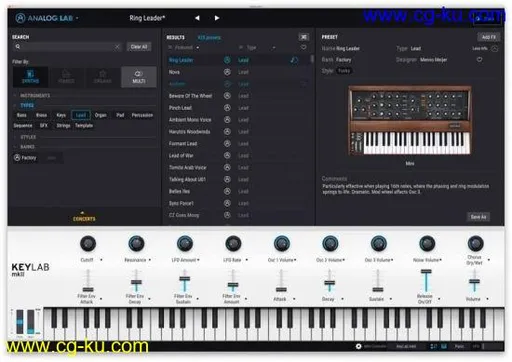Screen dimensions: 512x362
Task: Open the Cutoff knob assignment dropdown
Action: 101,260
